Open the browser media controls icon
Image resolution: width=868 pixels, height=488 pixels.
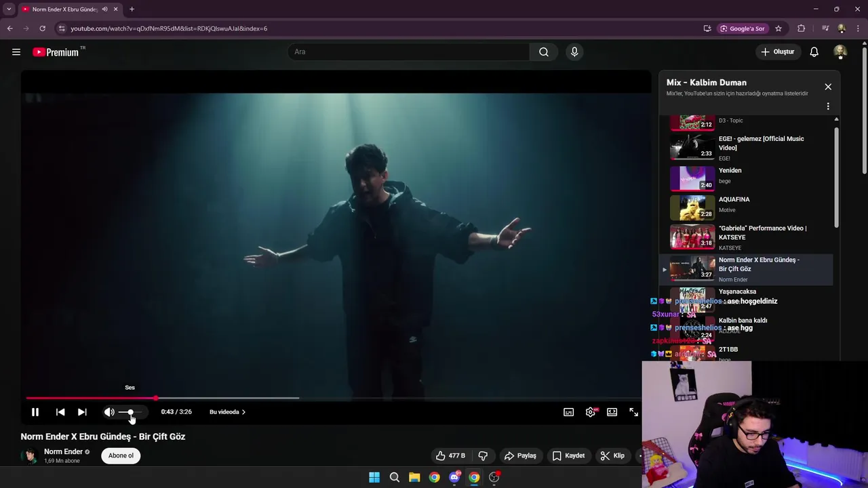[825, 28]
